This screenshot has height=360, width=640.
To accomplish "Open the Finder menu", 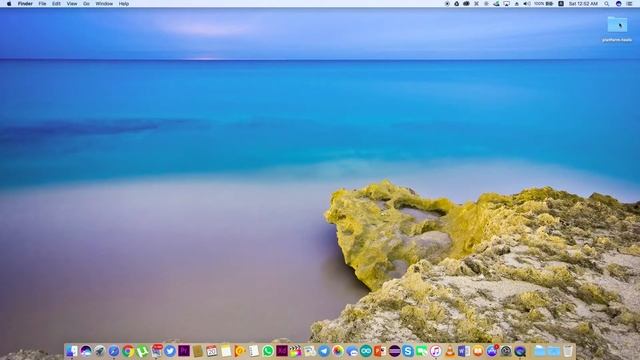I will point(25,4).
